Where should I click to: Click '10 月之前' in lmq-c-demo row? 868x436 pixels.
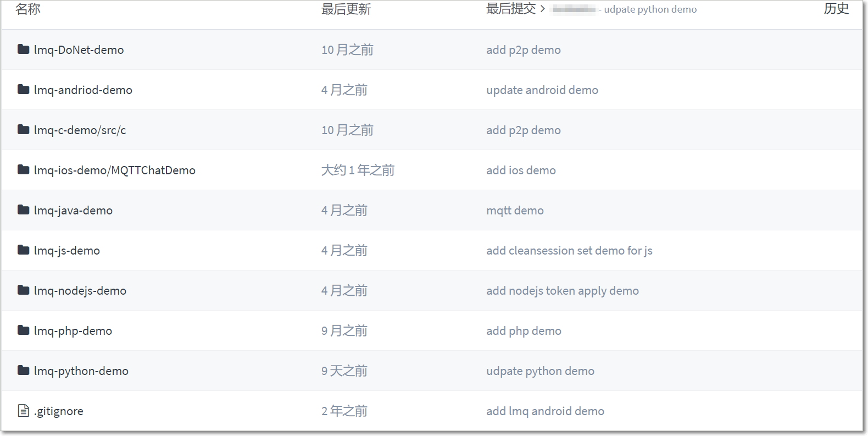(x=347, y=130)
